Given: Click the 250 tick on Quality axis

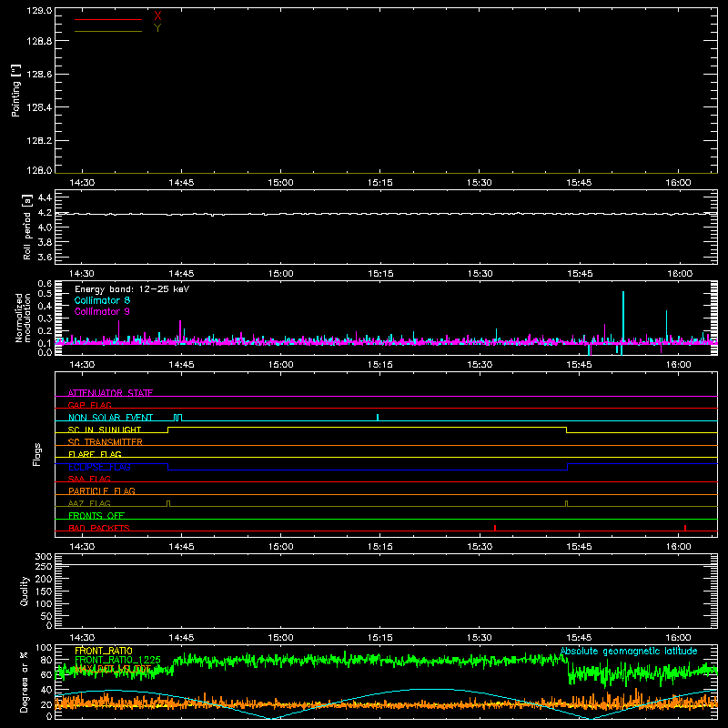Looking at the screenshot, I should point(44,566).
